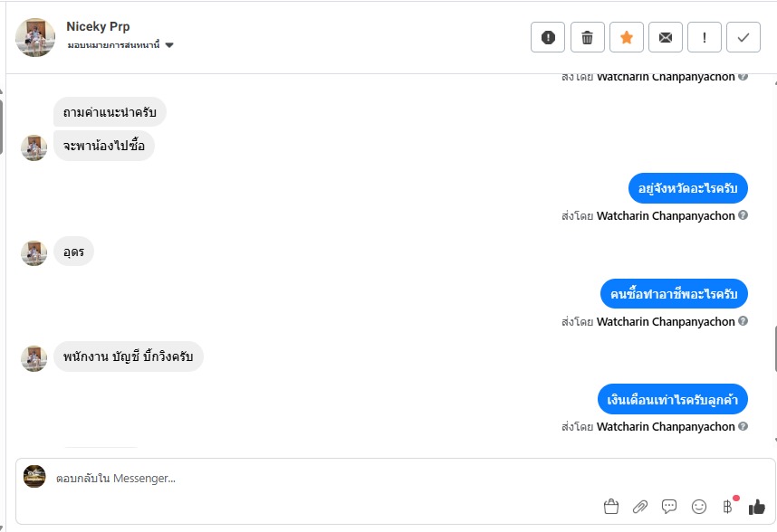777x532 pixels.
Task: Click Niceky Prp's header profile picture
Action: [35, 37]
